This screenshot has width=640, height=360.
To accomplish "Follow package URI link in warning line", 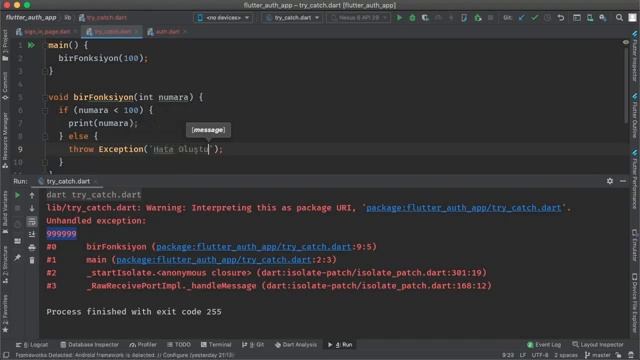I will pos(463,208).
